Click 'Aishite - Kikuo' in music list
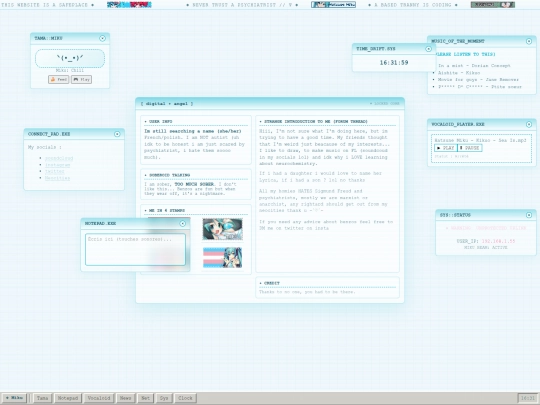 (x=459, y=73)
